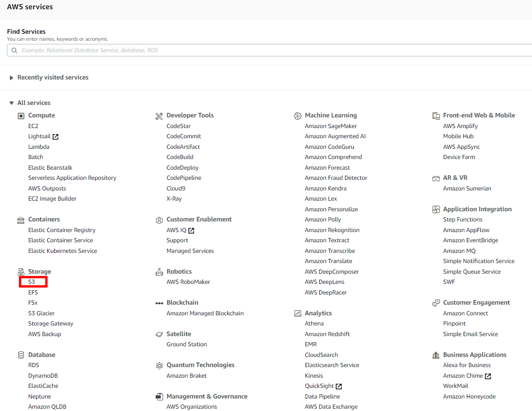
Task: Open the EC2 service link
Action: 33,126
